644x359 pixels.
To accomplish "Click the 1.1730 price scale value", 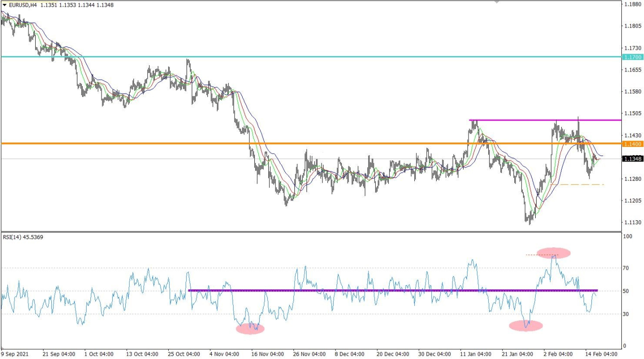I will pos(632,48).
